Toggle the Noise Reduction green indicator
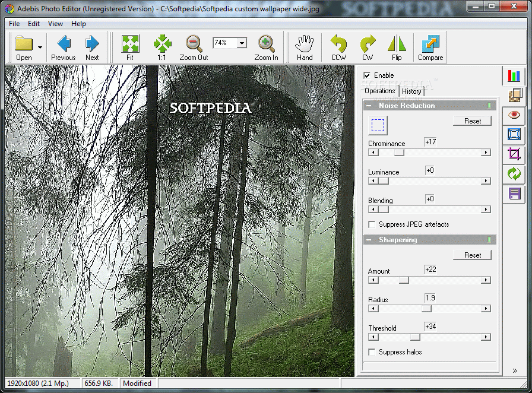Screen dimensions: 532x393 [x=489, y=106]
